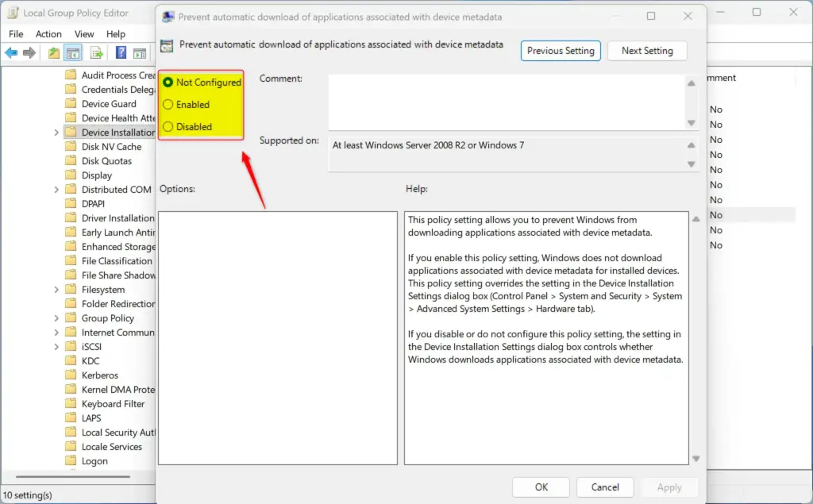Click folder icon of Audit Process Creation
Viewport: 813px width, 504px height.
71,75
